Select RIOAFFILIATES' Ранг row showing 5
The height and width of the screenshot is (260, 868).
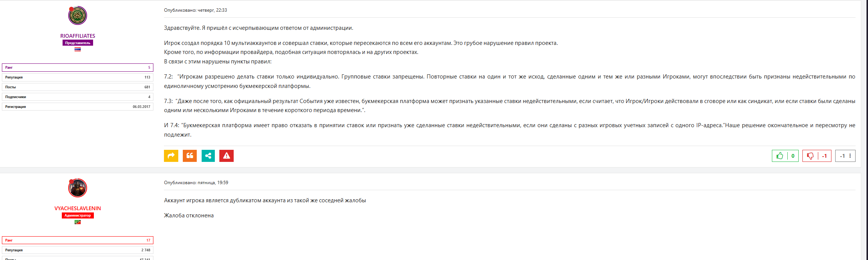(x=78, y=68)
